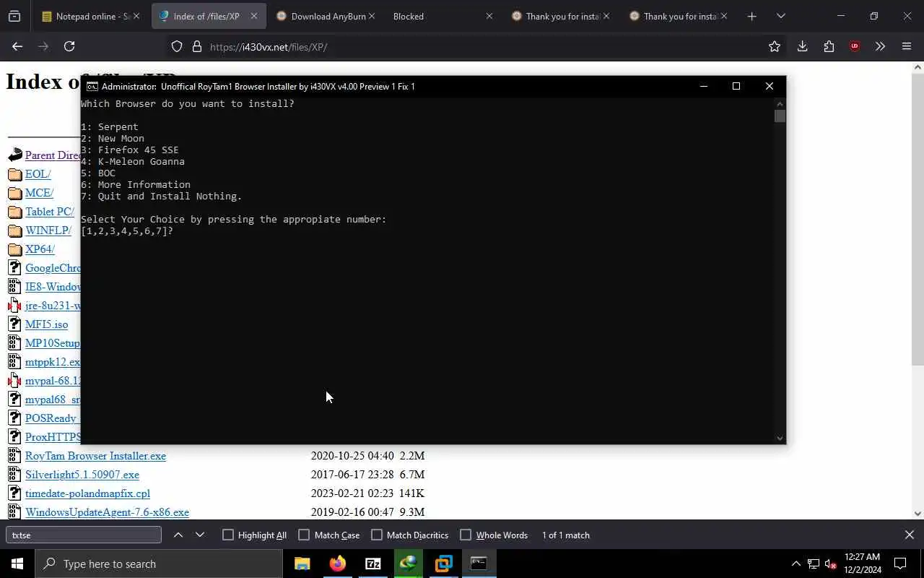Download WindowsUpdateAgent-7.6-x86.exe
Screen dimensions: 924x578
click(107, 512)
